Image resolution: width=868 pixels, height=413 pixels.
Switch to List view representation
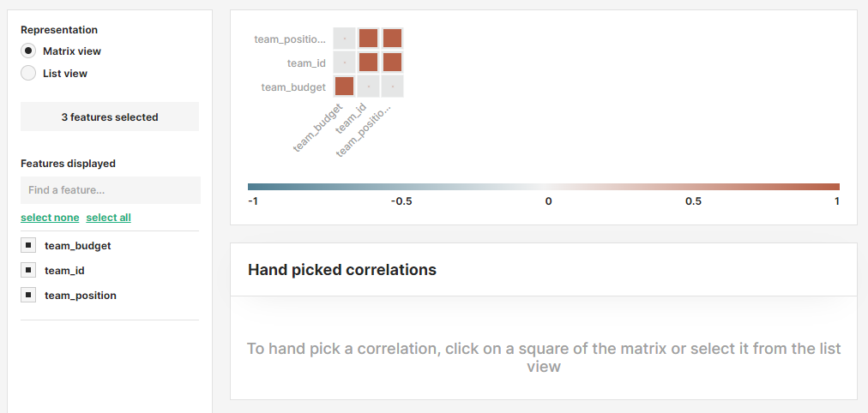[x=28, y=74]
